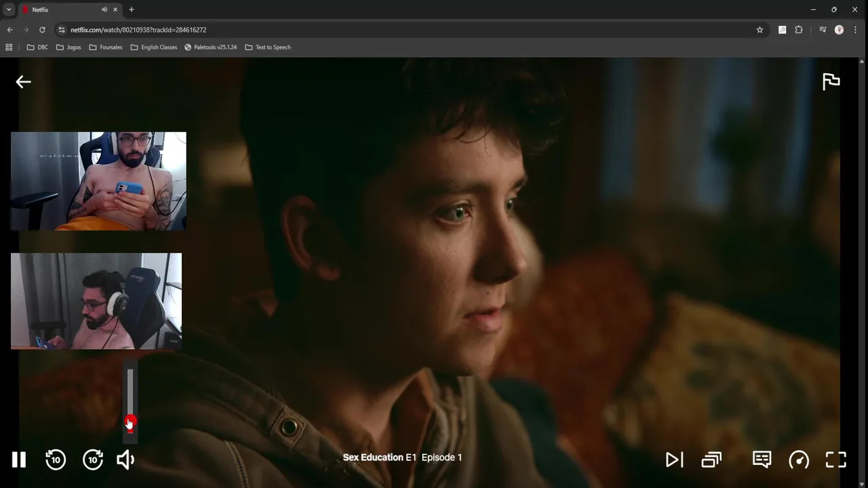
Task: Select the Netflix browser tab
Action: 70,9
